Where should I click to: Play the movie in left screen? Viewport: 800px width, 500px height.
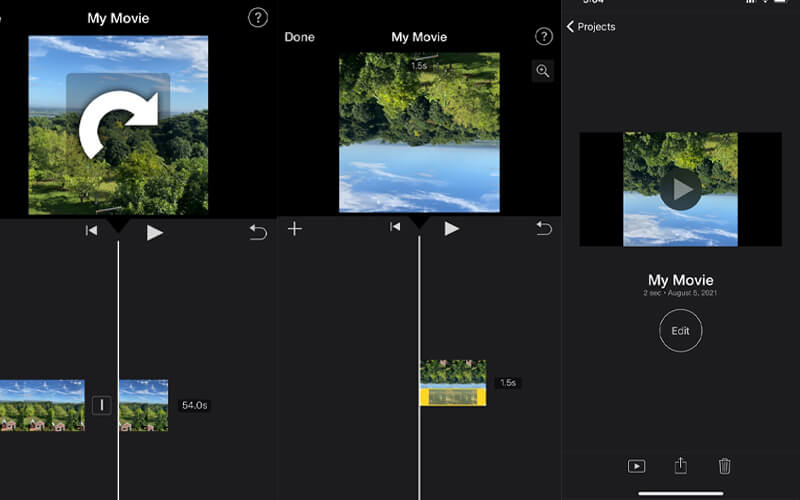155,233
